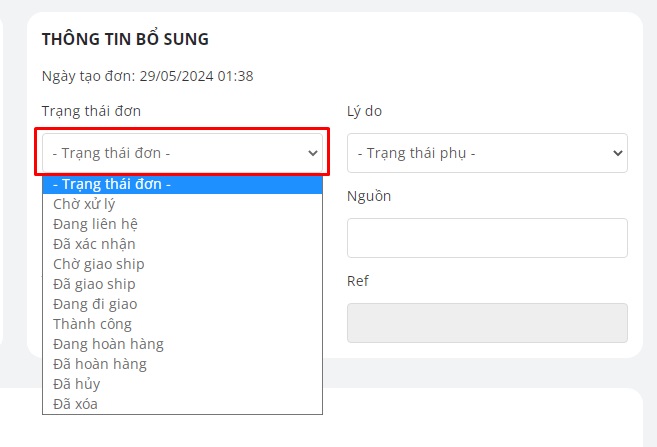Select "Đã giao ship" status
This screenshot has width=657, height=447.
coord(94,284)
